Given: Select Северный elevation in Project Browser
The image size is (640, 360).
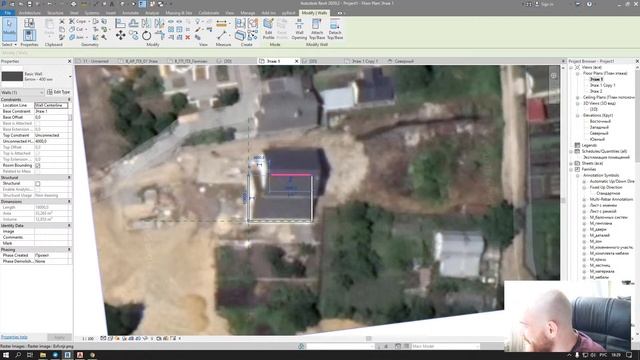Looking at the screenshot, I should [599, 133].
